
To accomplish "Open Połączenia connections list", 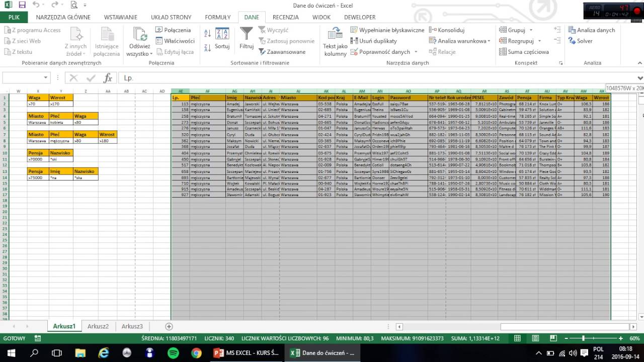I will tap(174, 30).
